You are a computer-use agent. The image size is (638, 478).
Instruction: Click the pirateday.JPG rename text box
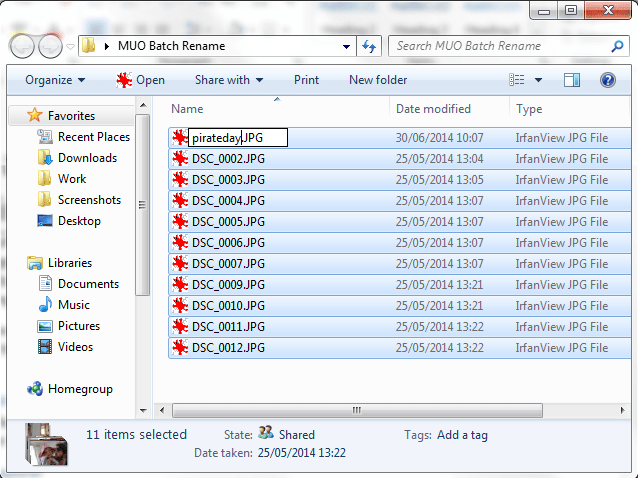pos(238,138)
